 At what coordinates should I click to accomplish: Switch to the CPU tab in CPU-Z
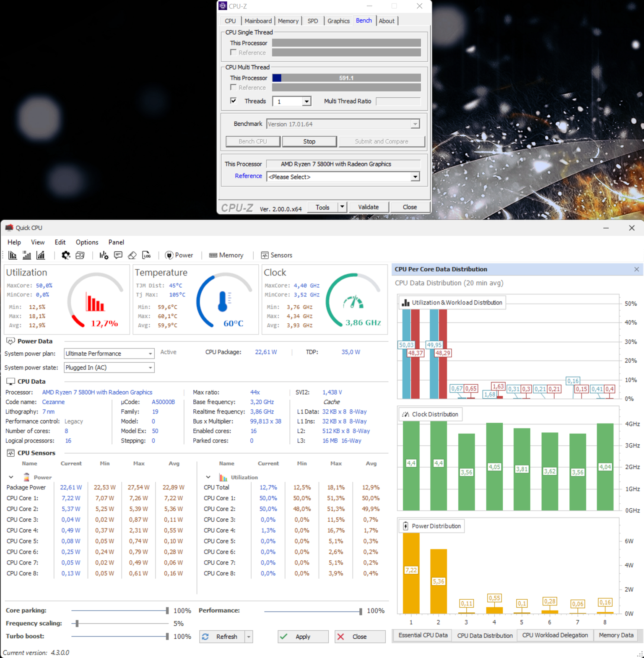pyautogui.click(x=230, y=21)
